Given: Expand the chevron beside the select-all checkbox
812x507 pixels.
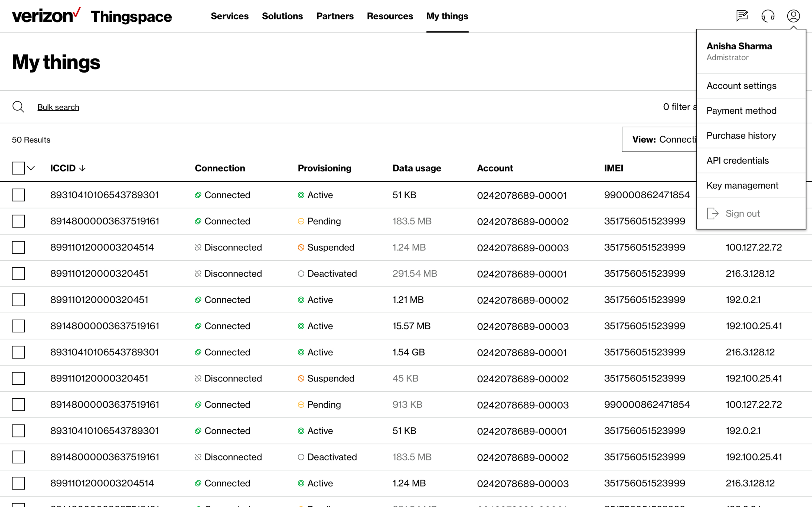Looking at the screenshot, I should click(31, 168).
